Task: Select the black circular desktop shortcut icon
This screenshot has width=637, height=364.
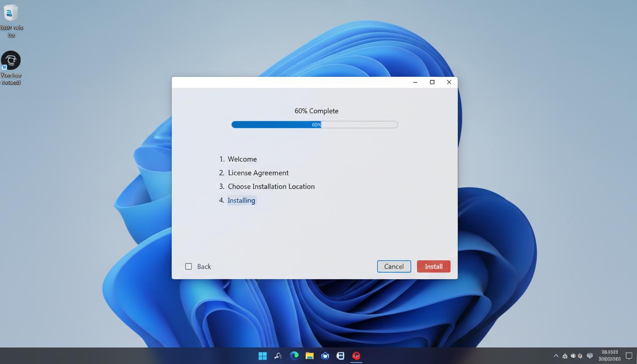Action: [x=10, y=60]
